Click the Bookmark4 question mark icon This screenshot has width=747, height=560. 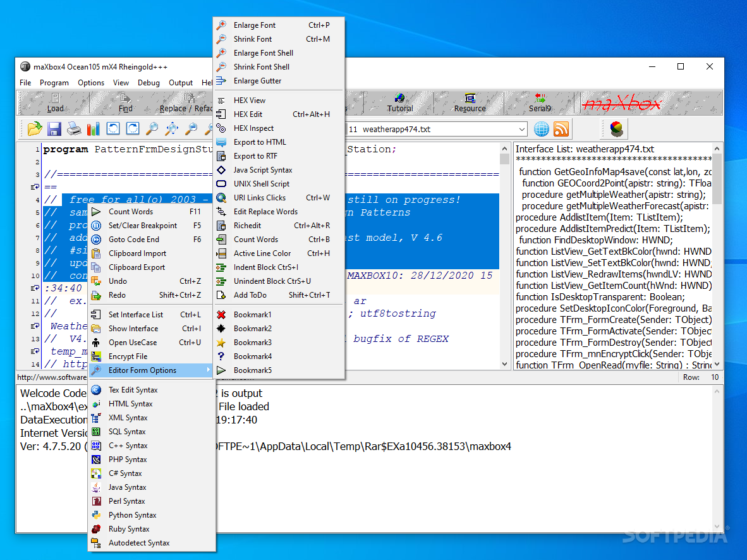[x=221, y=356]
